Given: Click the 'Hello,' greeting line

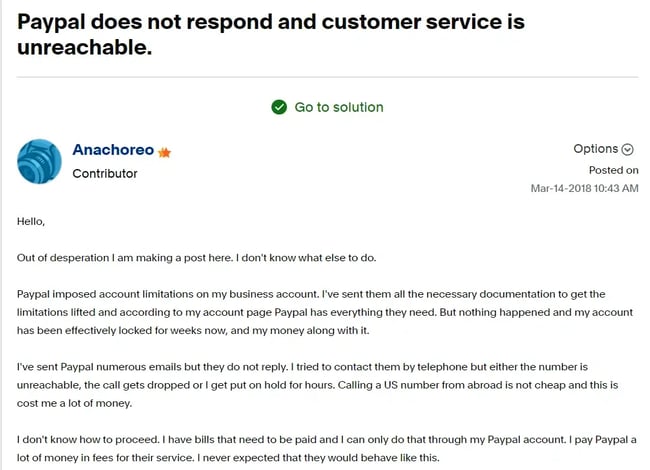Looking at the screenshot, I should [31, 221].
